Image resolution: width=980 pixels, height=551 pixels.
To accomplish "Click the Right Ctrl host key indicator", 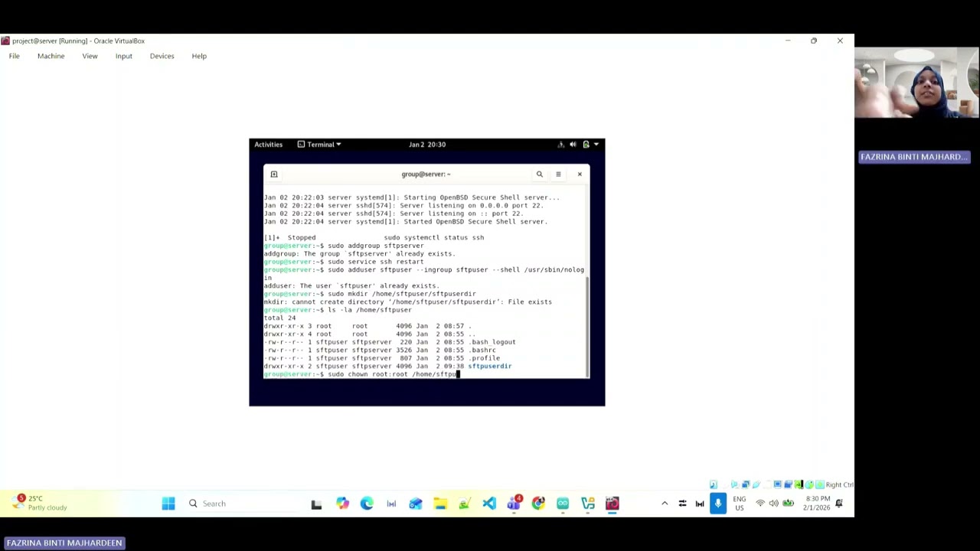I will pyautogui.click(x=839, y=484).
